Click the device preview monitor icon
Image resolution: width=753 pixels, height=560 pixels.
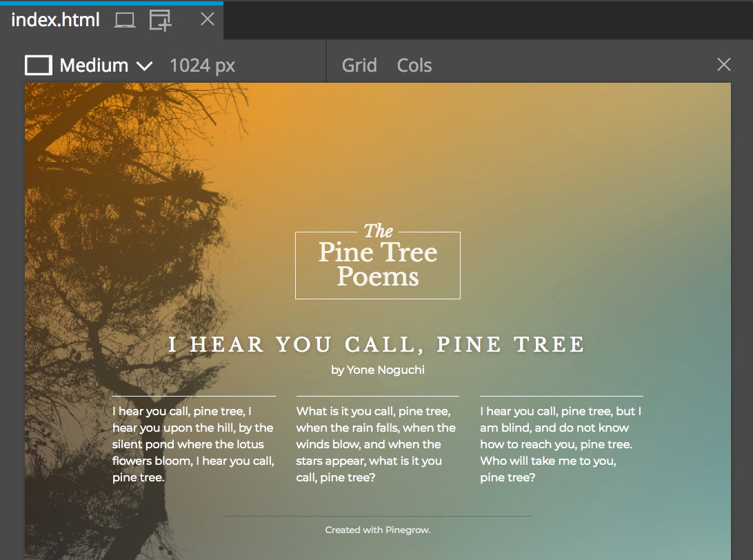[x=124, y=20]
